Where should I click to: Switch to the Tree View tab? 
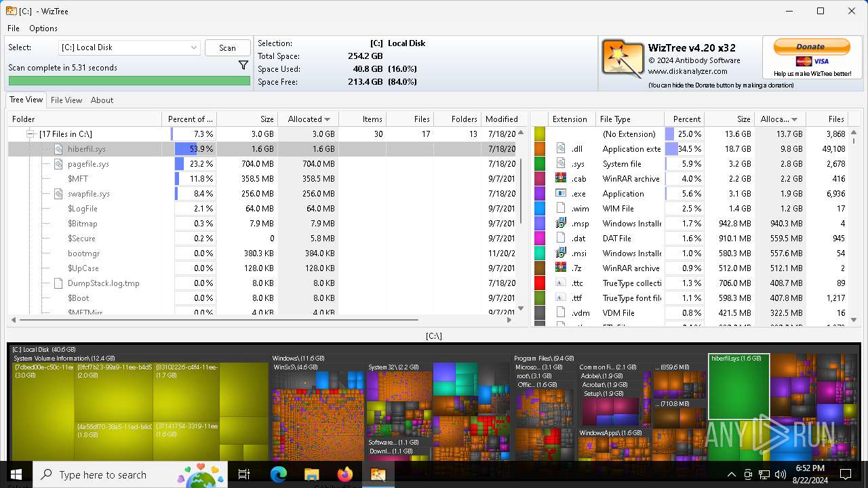click(26, 100)
